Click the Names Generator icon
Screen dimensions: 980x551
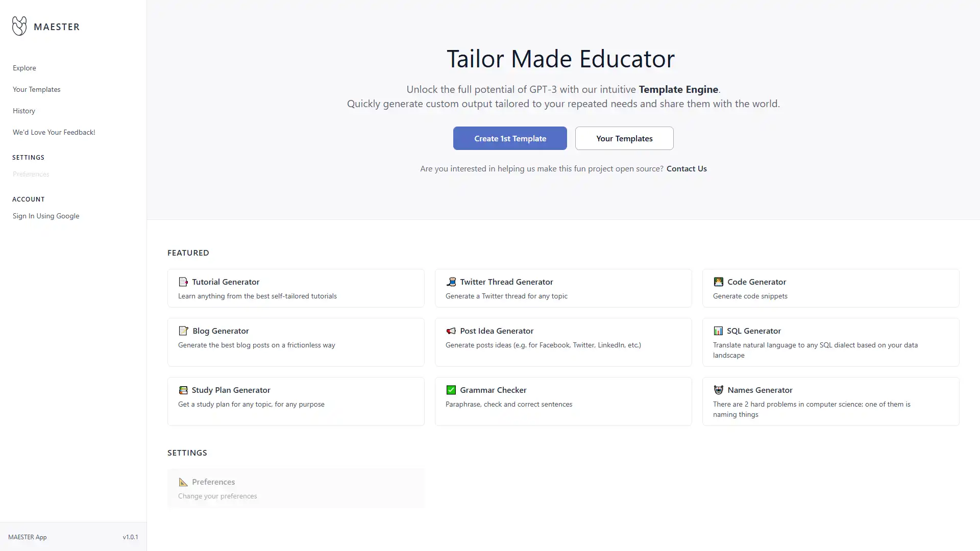[718, 390]
